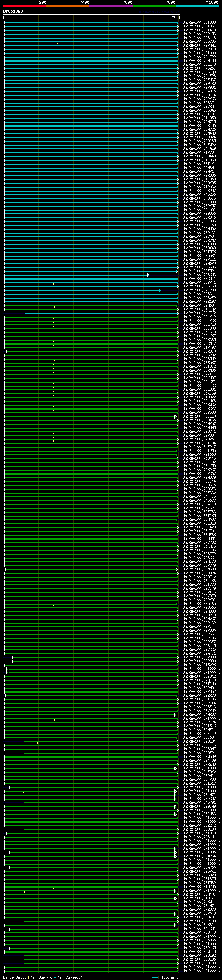Open hit UniRef100_C6T8D8
This screenshot has width=222, height=980.
pos(199,23)
